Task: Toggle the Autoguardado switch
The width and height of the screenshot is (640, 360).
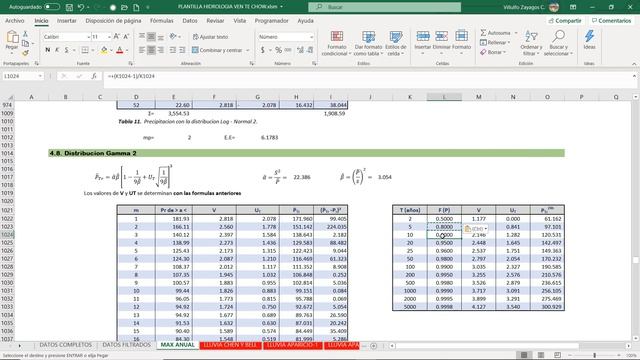Action: point(52,7)
